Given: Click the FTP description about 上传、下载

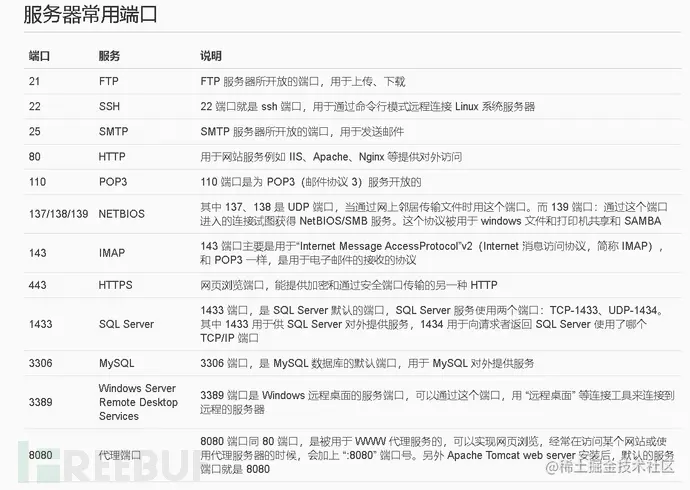Looking at the screenshot, I should [x=302, y=81].
